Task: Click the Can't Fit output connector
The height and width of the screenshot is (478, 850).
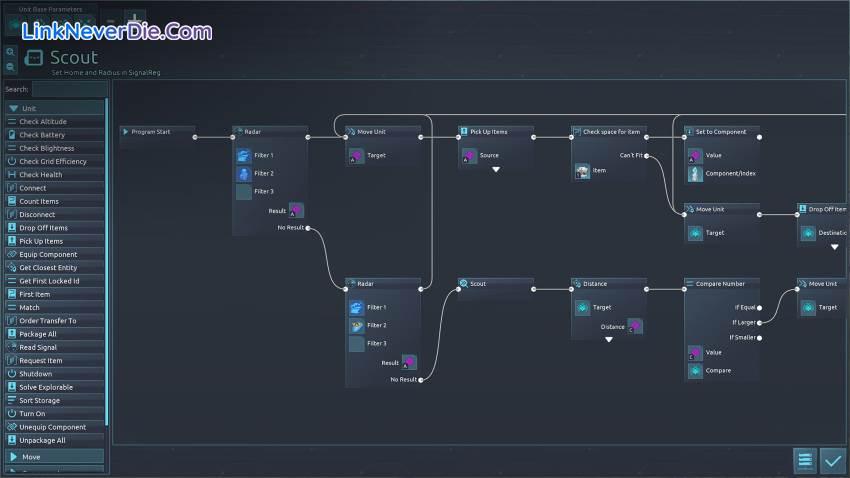Action: pos(648,155)
